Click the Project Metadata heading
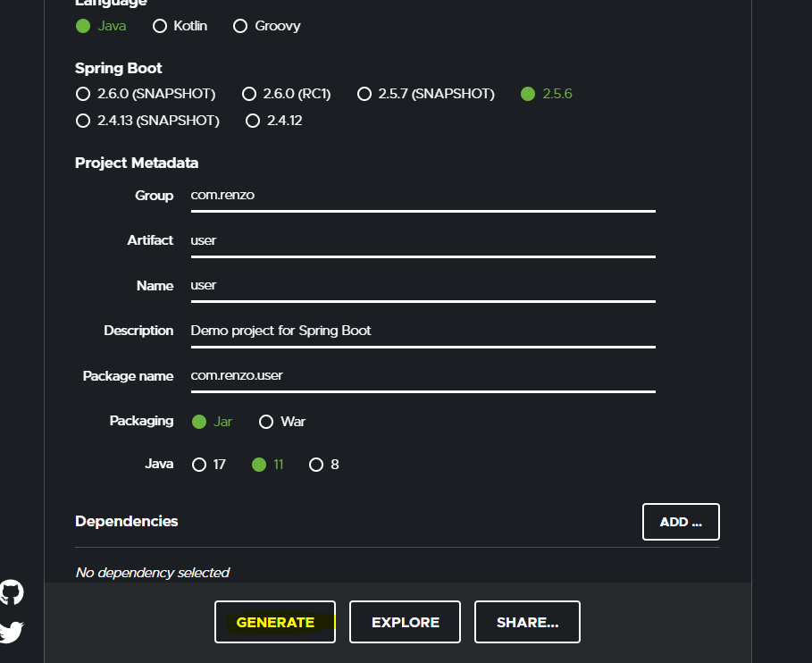 137,163
